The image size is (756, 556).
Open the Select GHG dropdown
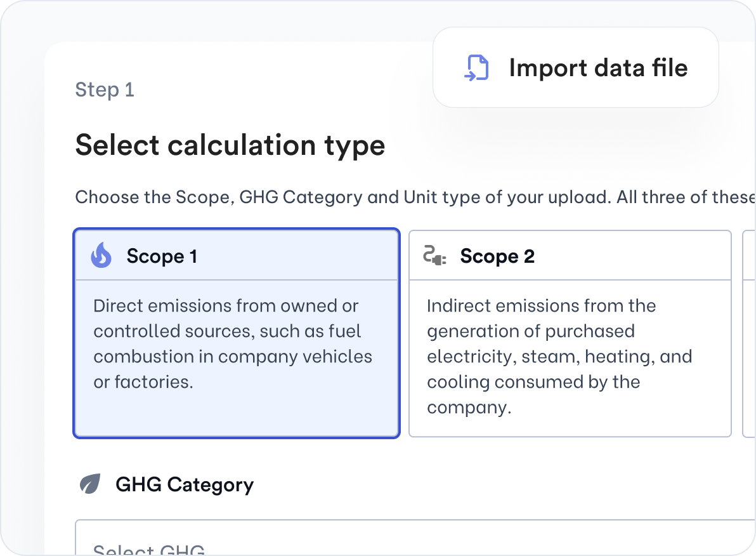[x=415, y=538]
